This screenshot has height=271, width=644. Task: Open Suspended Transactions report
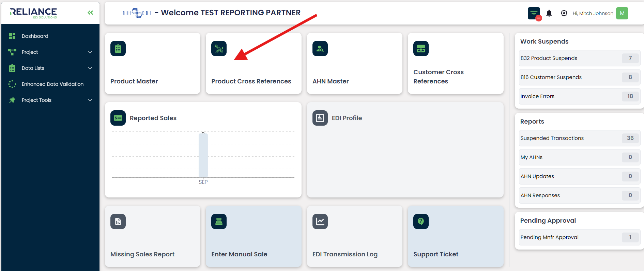[x=579, y=138]
